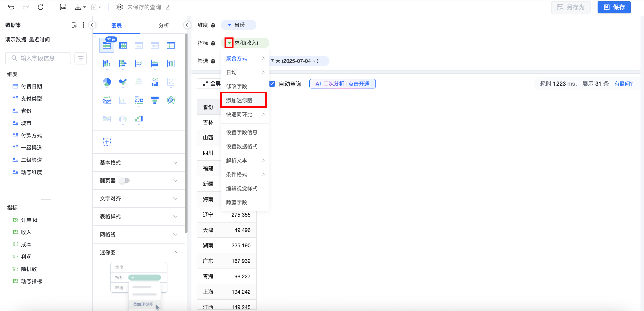Open the 求和(收入) dropdown arrow
The width and height of the screenshot is (644, 311).
pyautogui.click(x=229, y=43)
